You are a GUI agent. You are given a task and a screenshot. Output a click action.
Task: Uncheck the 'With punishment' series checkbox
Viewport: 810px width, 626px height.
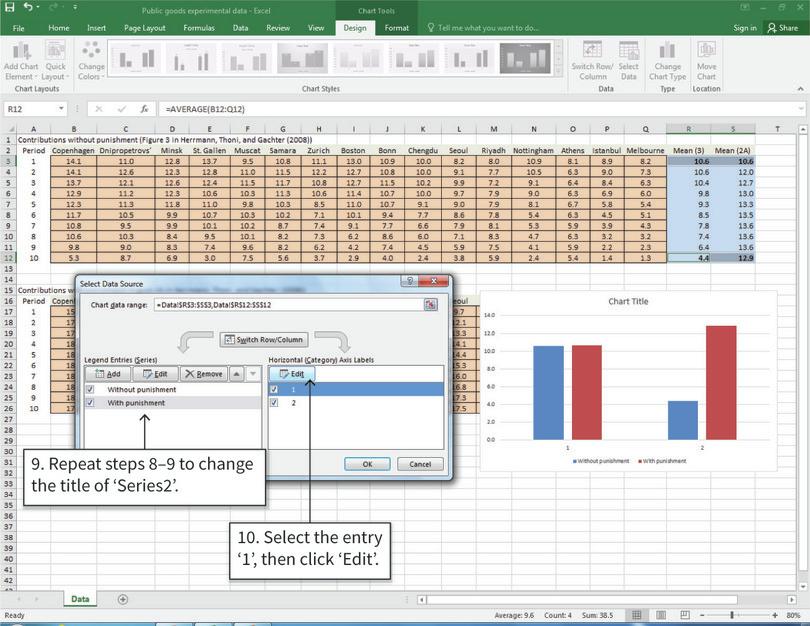(x=91, y=403)
